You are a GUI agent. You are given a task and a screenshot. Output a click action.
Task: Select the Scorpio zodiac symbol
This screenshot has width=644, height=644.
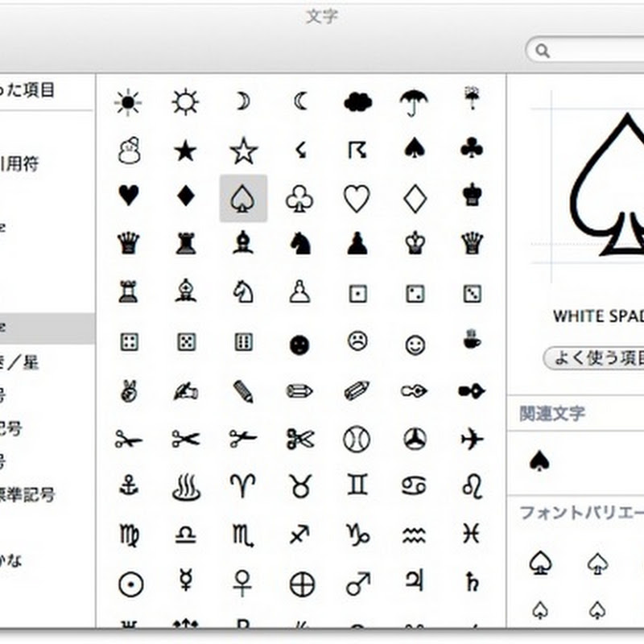[242, 535]
